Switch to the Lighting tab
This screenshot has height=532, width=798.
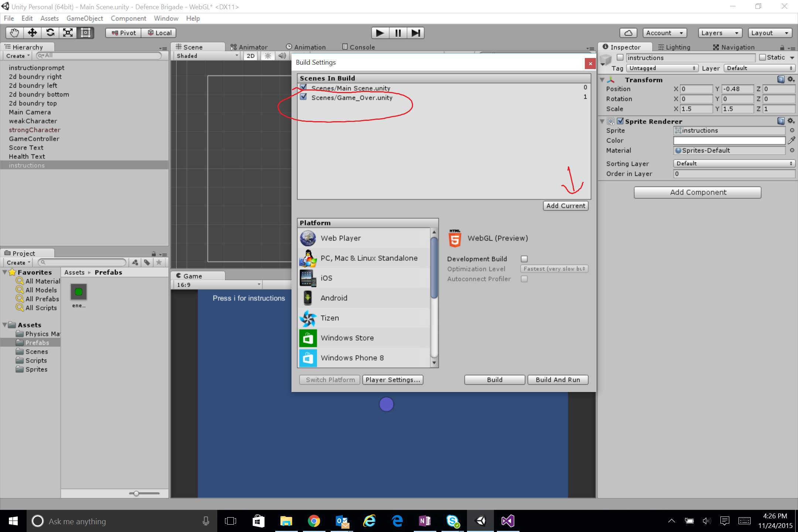(674, 47)
